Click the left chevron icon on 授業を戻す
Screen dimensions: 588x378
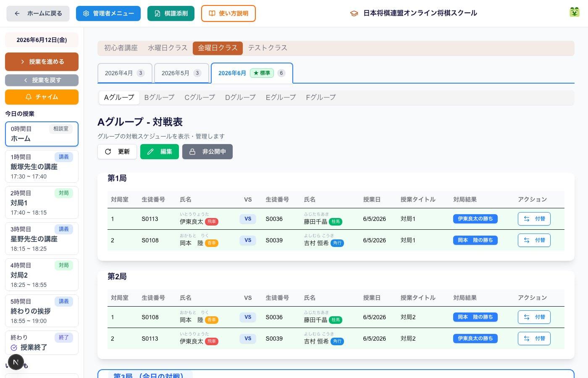[25, 80]
